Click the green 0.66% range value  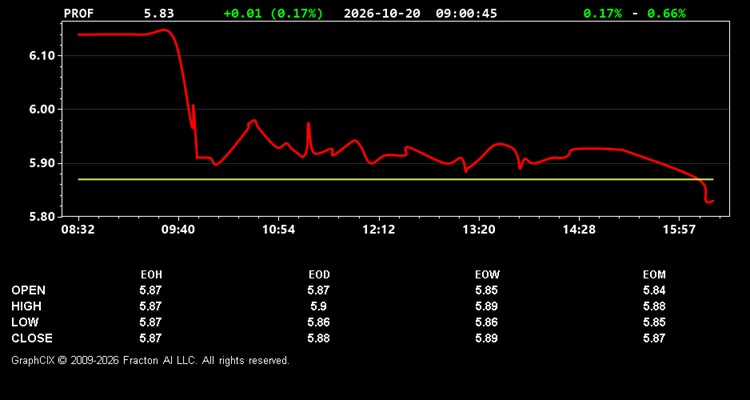click(666, 13)
